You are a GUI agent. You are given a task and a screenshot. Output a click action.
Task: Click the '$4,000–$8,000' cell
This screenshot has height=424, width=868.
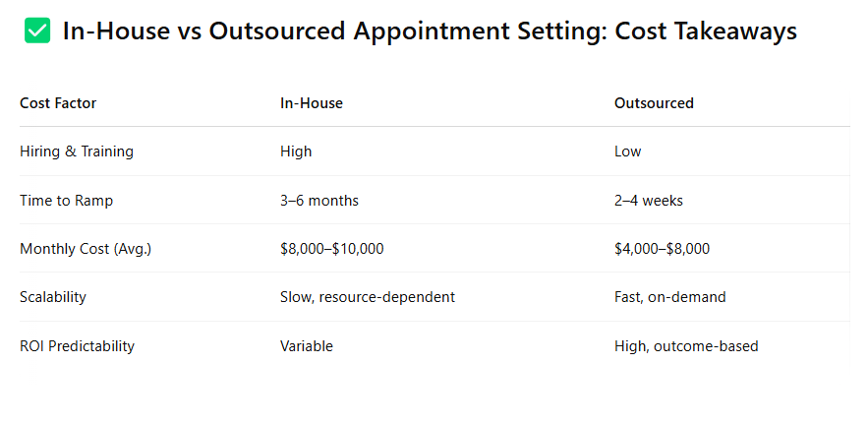tap(663, 249)
